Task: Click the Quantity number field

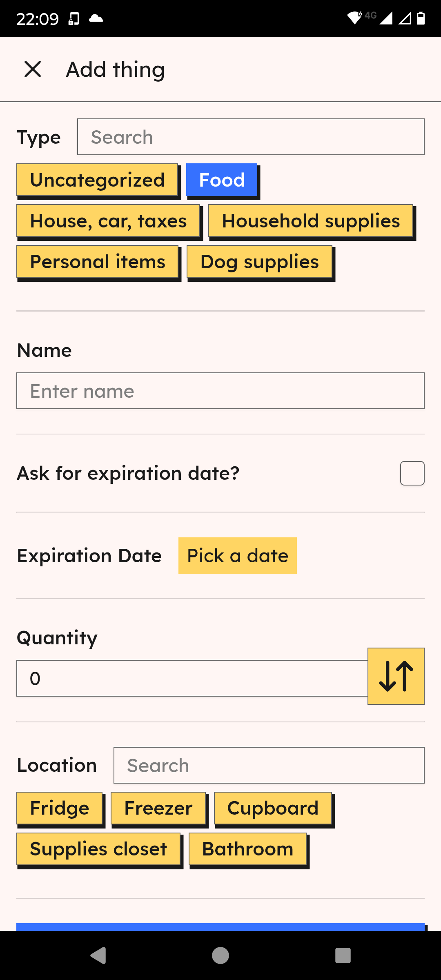Action: click(x=192, y=678)
